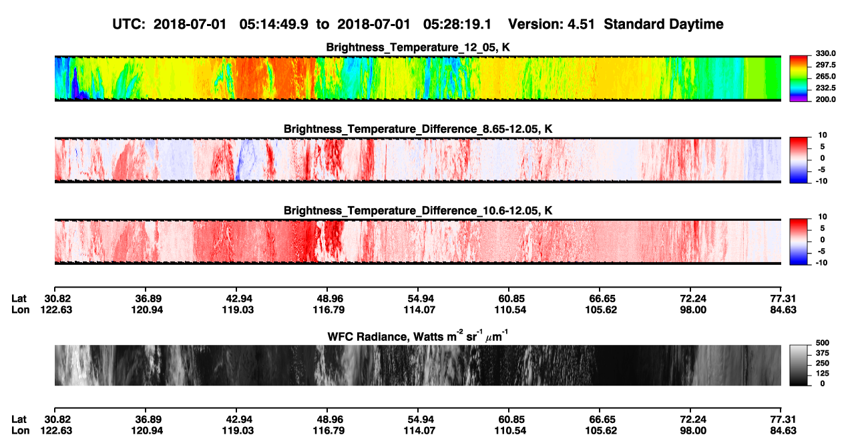This screenshot has height=445, width=868.
Task: Click the 12.05 brightness temperature image strip
Action: 417,78
